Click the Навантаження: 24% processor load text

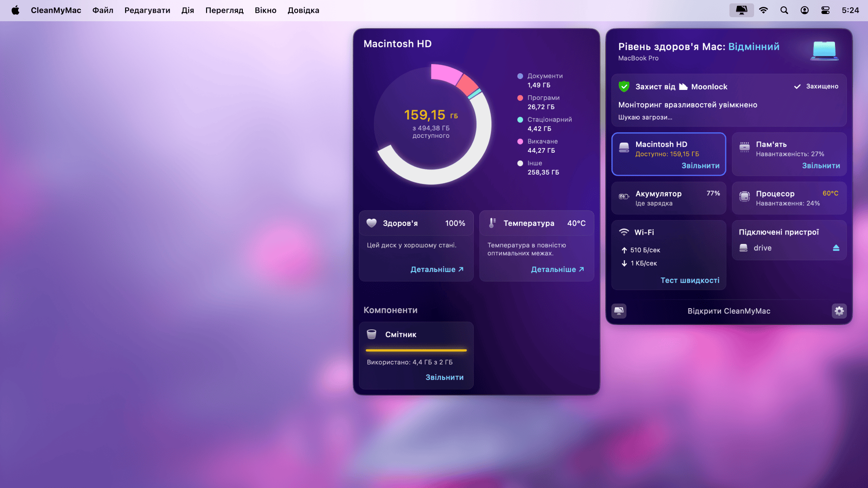pyautogui.click(x=788, y=203)
